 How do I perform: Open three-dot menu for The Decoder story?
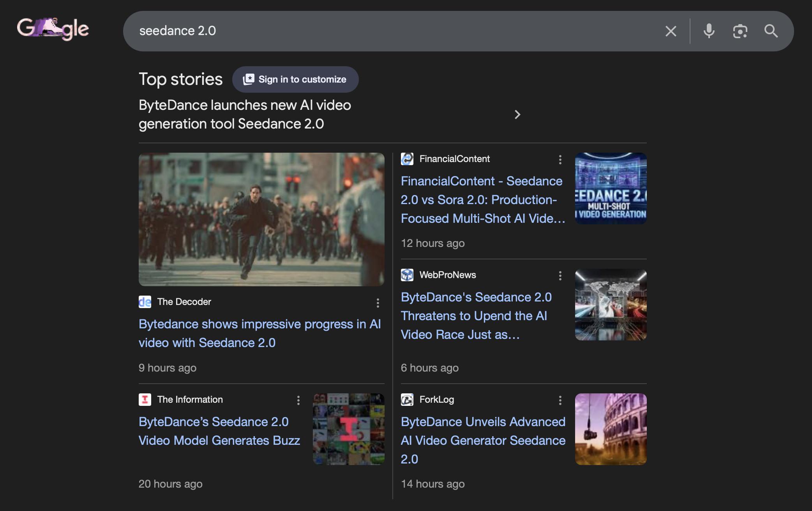click(378, 303)
